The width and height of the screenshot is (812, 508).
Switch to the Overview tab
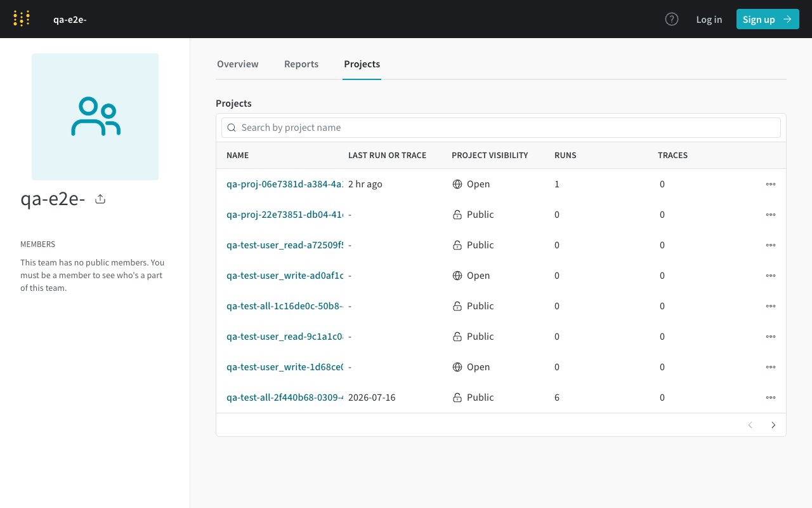[238, 64]
